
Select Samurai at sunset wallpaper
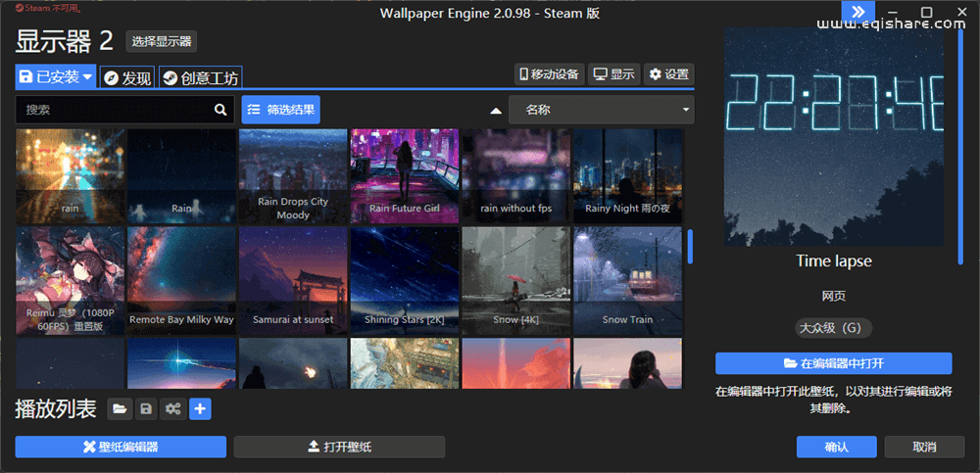pos(292,280)
